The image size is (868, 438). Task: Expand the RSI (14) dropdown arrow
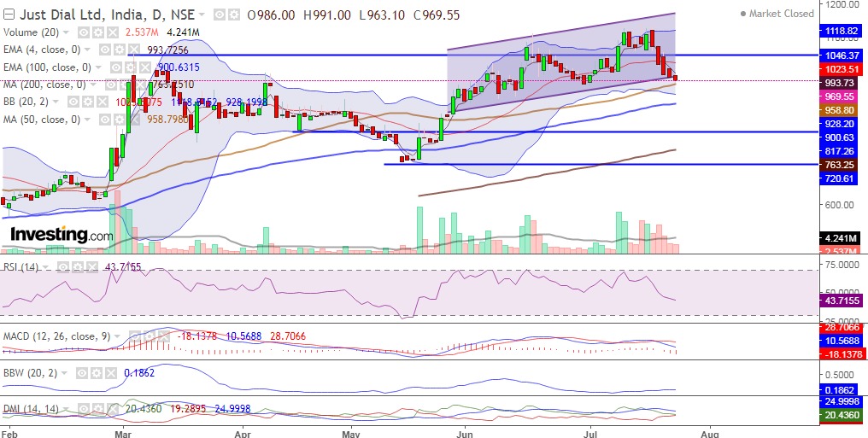pos(45,266)
